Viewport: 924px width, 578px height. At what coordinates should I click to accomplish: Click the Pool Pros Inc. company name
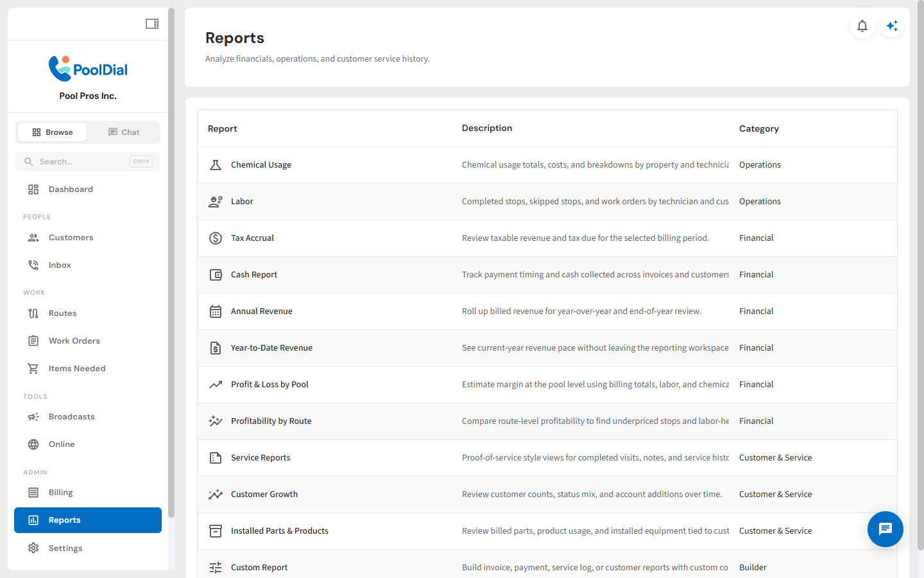click(88, 96)
